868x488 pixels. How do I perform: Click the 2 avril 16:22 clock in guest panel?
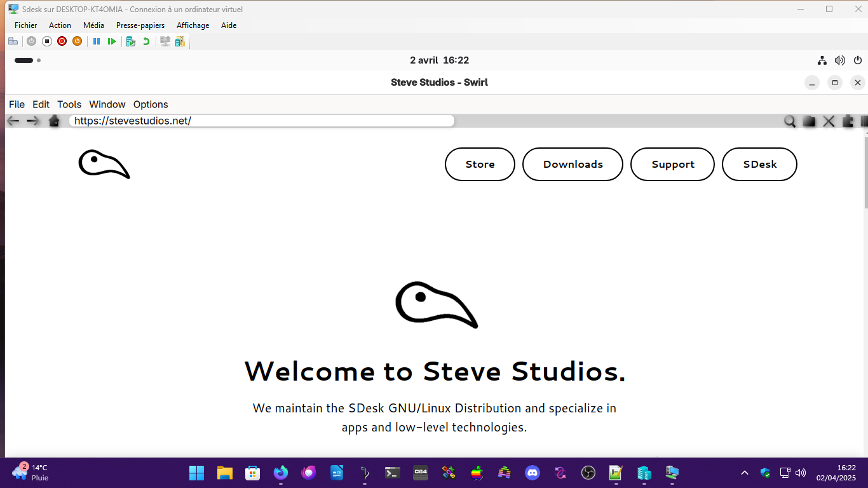click(x=439, y=60)
